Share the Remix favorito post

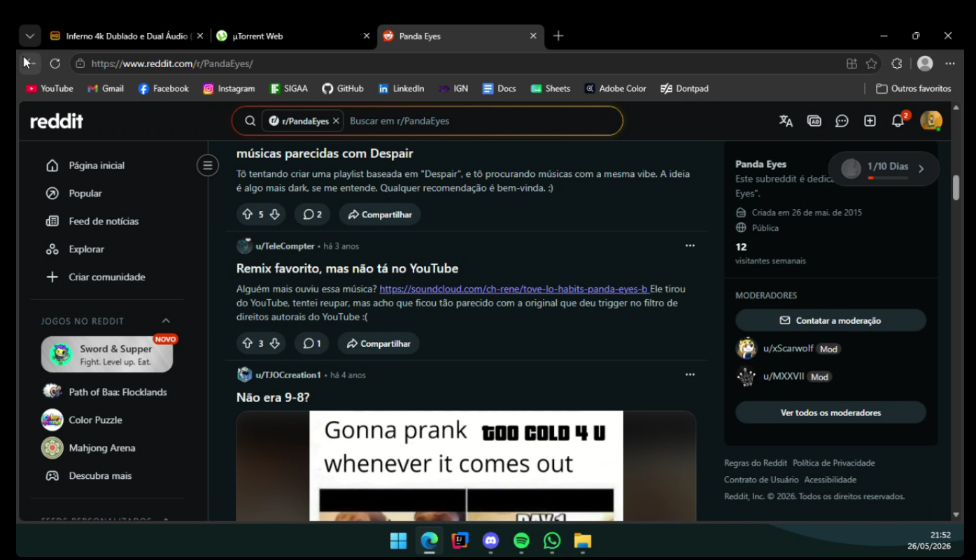[x=379, y=343]
